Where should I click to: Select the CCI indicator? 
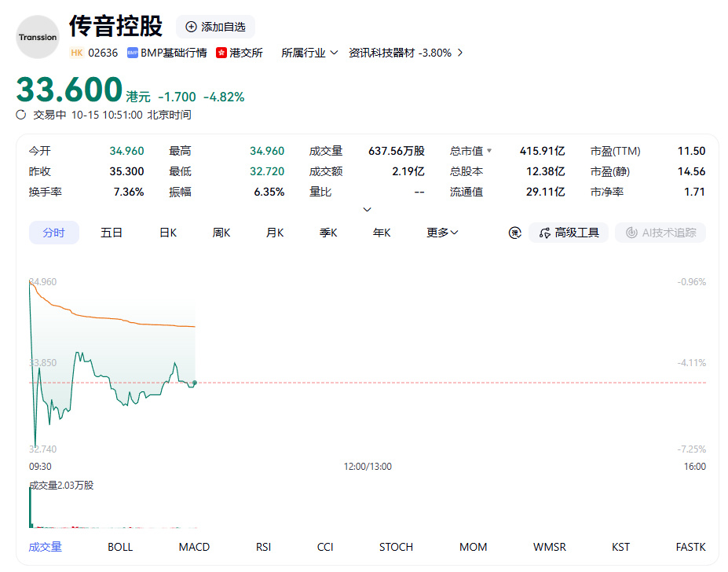tap(325, 547)
